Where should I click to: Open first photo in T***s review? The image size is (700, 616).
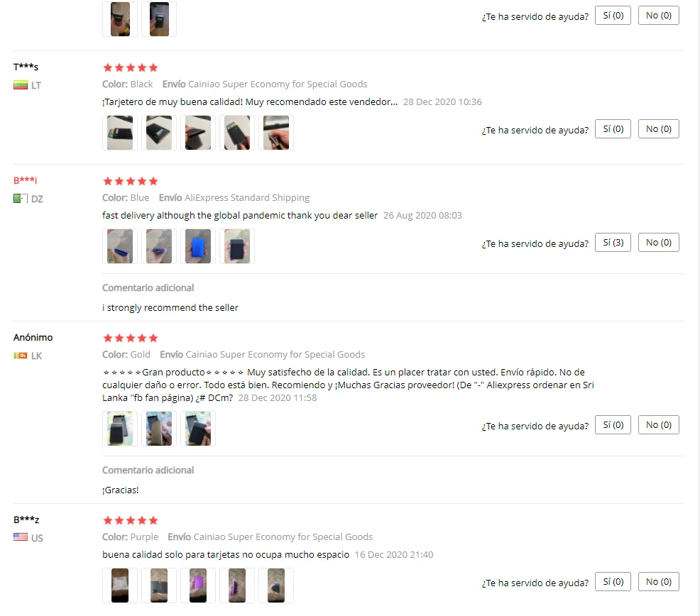tap(120, 133)
